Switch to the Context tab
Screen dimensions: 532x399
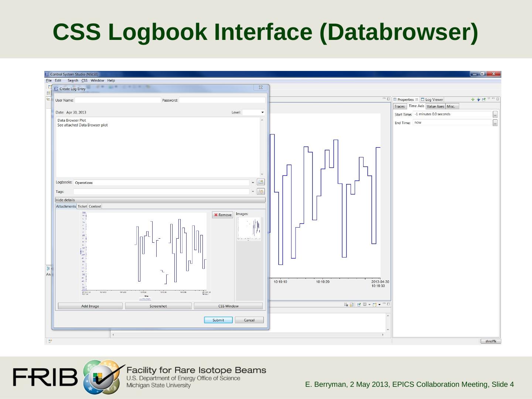click(x=95, y=207)
